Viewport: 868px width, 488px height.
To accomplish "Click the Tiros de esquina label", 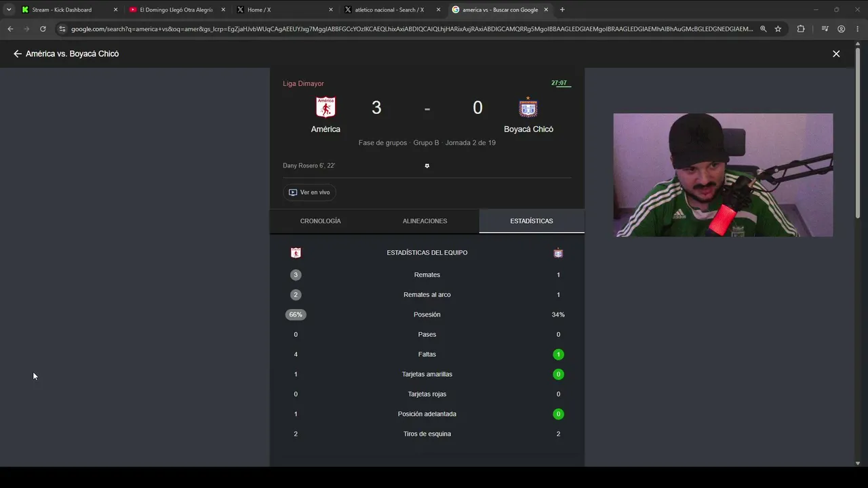I will pyautogui.click(x=427, y=434).
